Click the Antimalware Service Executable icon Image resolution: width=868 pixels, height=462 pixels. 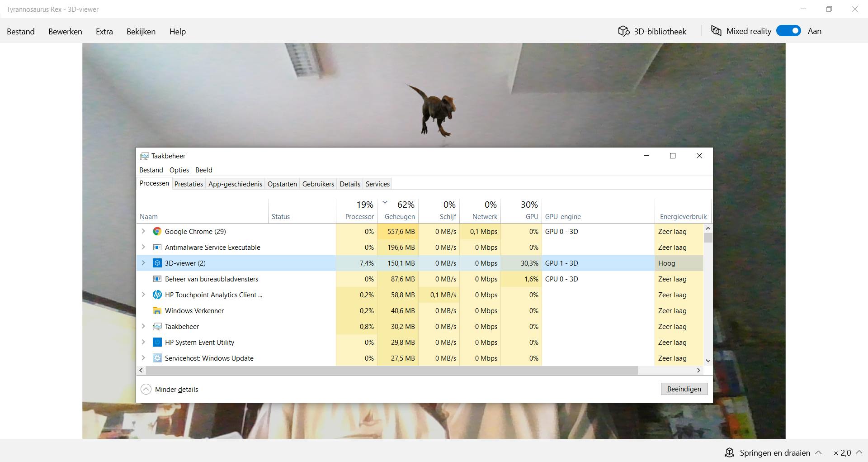(x=157, y=247)
